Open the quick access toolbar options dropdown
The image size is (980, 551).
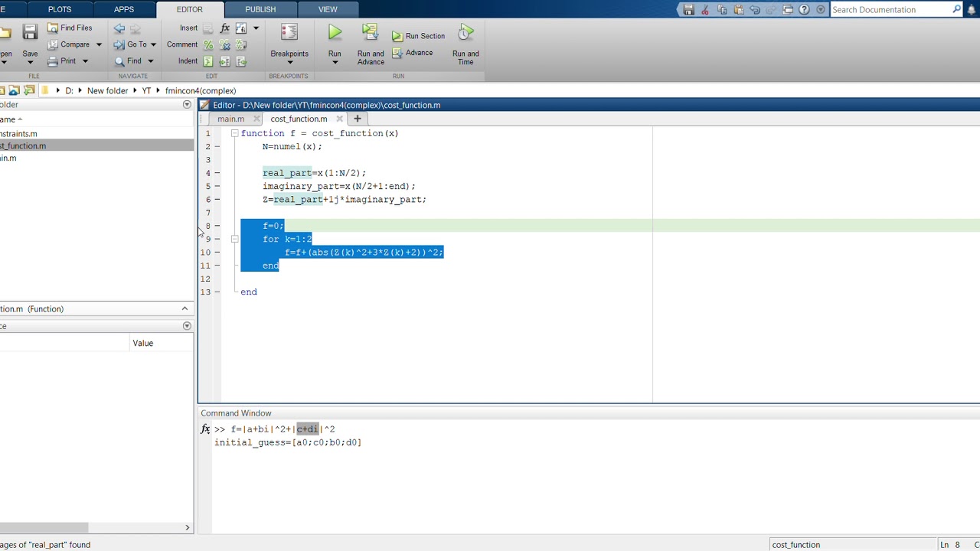coord(821,10)
